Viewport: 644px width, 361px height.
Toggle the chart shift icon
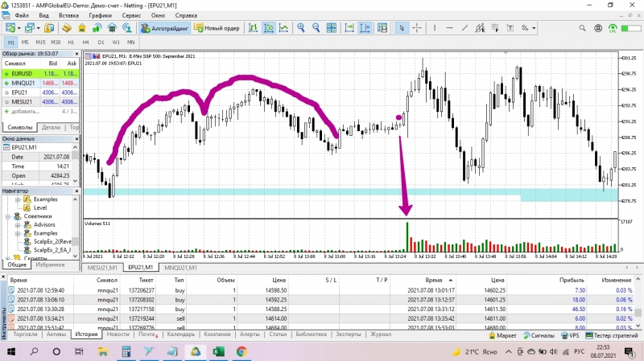point(365,28)
